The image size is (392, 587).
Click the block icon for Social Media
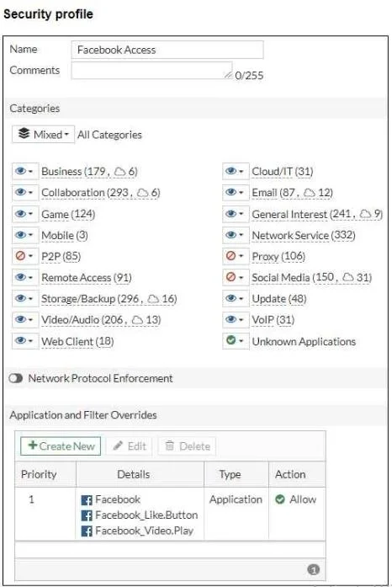(x=231, y=277)
